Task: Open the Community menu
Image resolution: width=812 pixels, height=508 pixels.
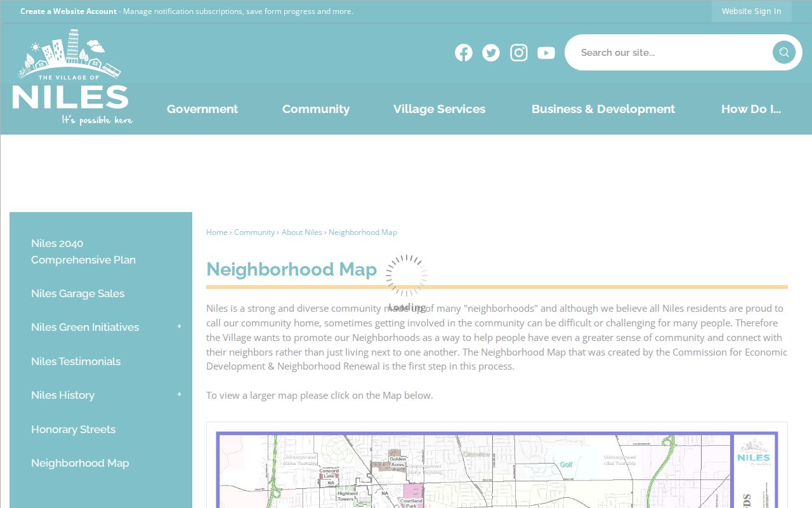Action: (x=316, y=109)
